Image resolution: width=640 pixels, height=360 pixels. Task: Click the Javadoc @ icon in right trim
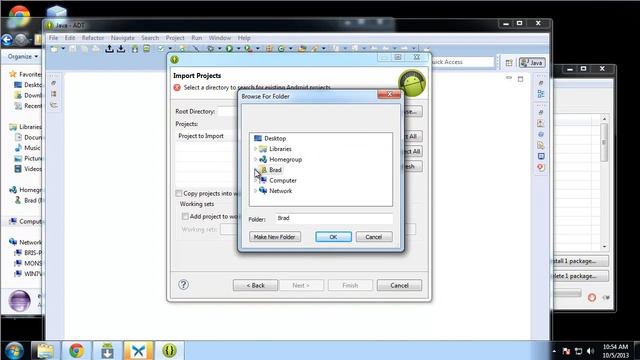click(541, 134)
